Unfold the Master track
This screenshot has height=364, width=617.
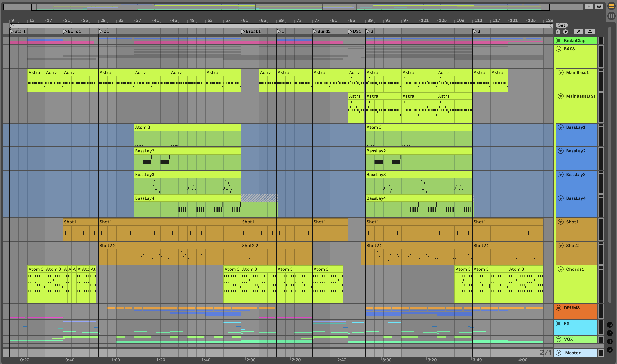pos(558,353)
